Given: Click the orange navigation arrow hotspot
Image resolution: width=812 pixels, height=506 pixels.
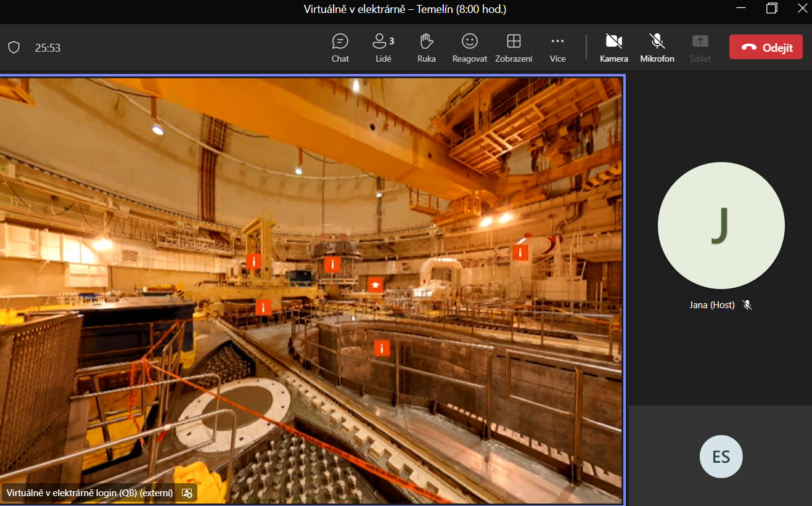Looking at the screenshot, I should (375, 284).
